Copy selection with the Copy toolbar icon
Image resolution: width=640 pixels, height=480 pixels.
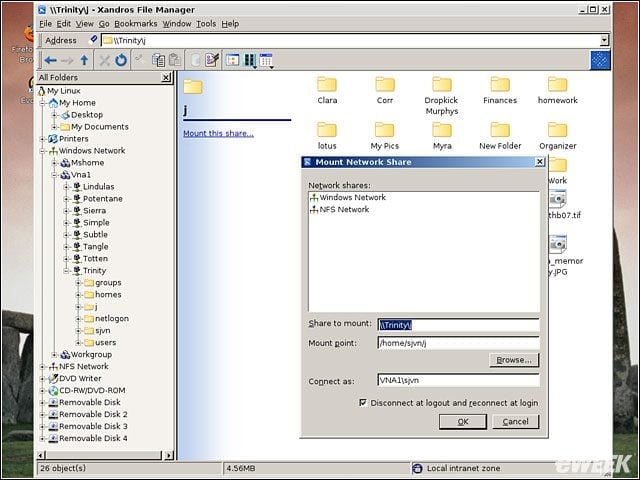[x=158, y=60]
